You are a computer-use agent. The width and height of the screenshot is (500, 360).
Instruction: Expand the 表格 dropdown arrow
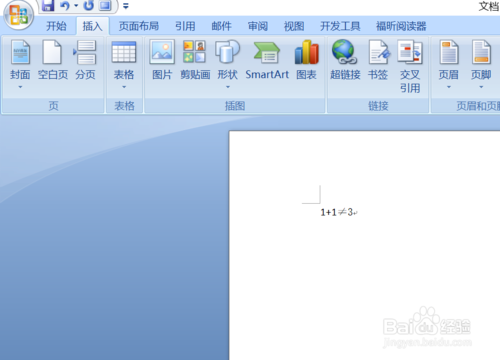tap(124, 87)
